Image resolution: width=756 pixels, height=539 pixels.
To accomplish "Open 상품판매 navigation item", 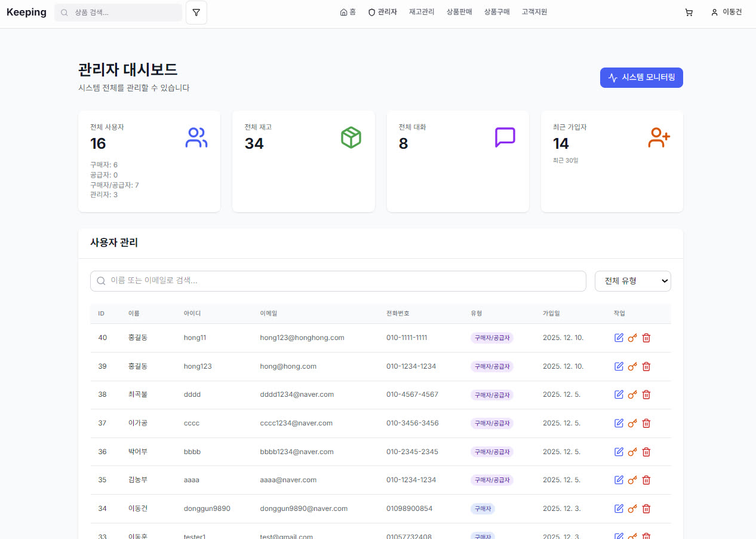I will [459, 12].
